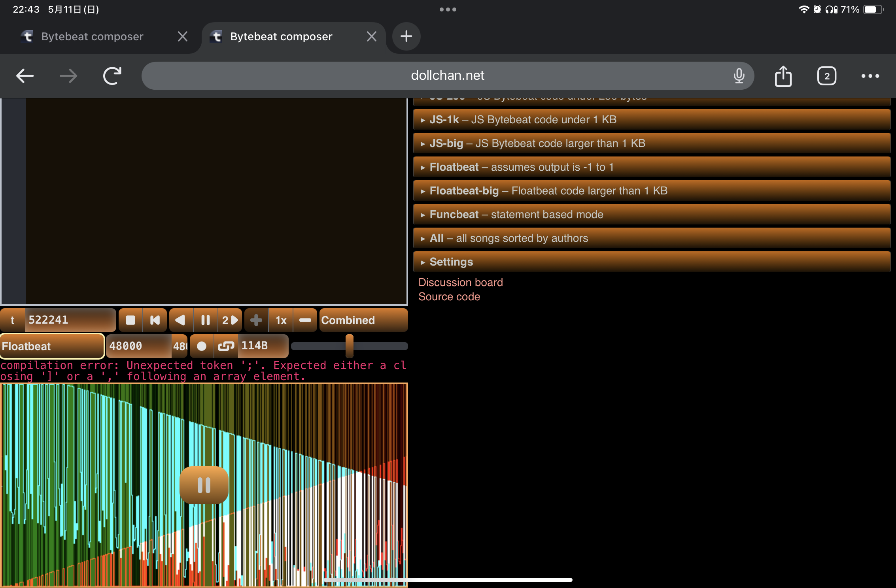Image resolution: width=896 pixels, height=588 pixels.
Task: Adjust the volume slider handle
Action: pyautogui.click(x=349, y=346)
